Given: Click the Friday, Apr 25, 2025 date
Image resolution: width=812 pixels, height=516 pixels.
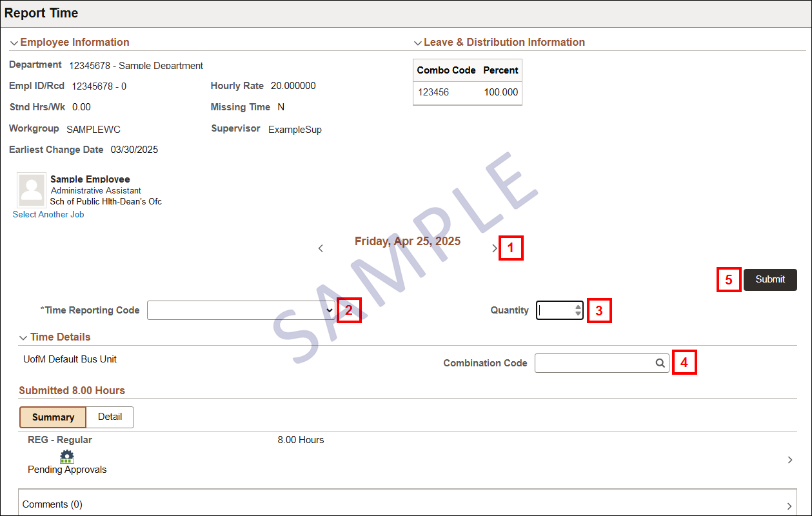Looking at the screenshot, I should (x=408, y=241).
